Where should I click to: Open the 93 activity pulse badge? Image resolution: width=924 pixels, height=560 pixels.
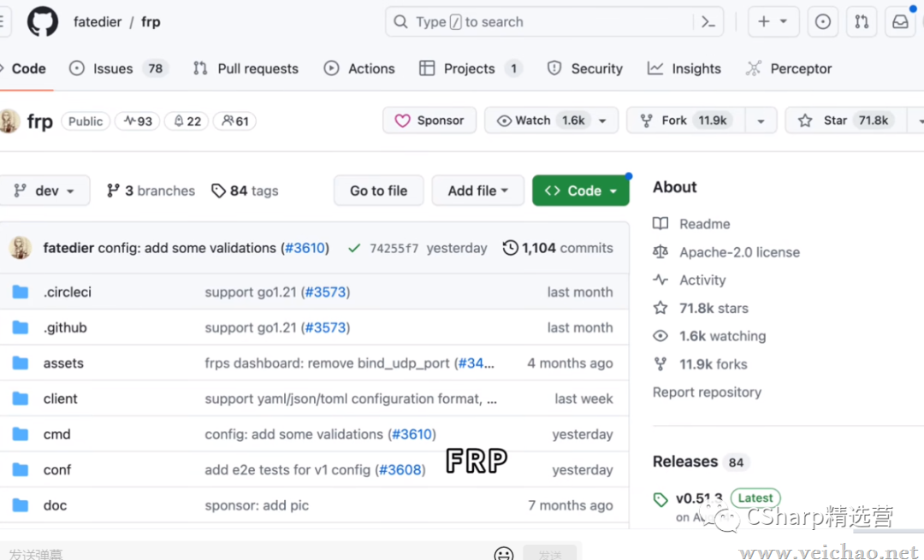coord(137,121)
